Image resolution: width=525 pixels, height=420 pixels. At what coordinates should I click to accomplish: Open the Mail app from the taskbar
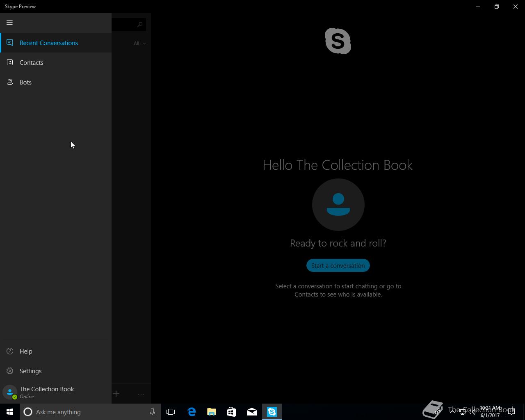[x=251, y=412]
